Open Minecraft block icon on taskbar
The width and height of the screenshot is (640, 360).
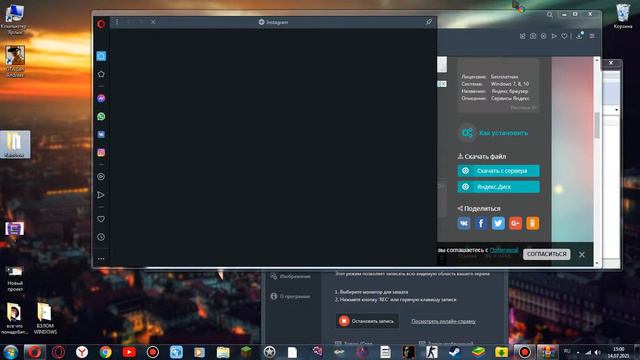point(246,352)
